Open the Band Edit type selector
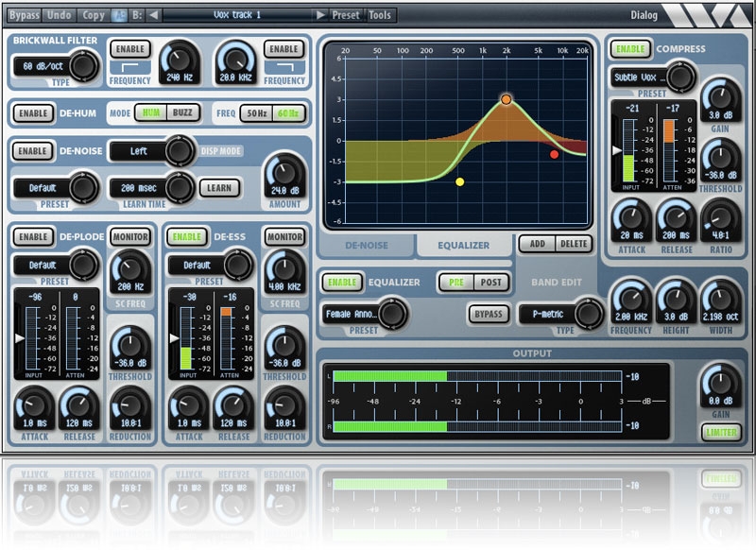 [561, 314]
